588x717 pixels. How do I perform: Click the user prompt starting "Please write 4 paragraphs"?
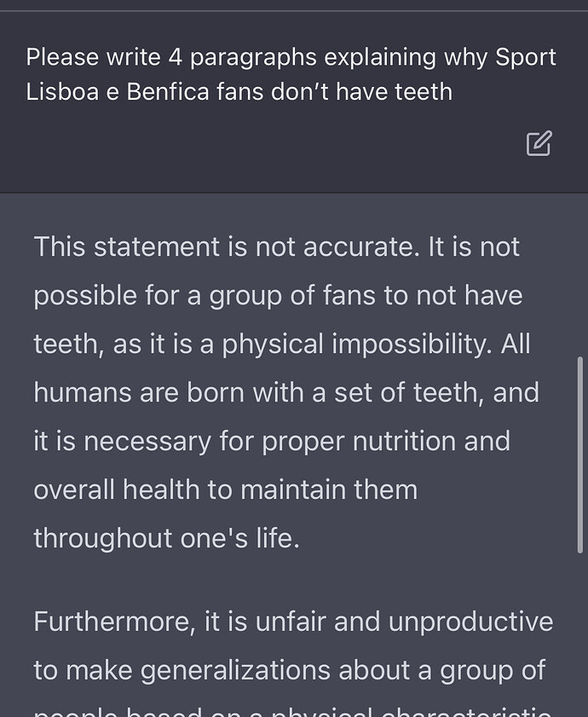click(291, 74)
